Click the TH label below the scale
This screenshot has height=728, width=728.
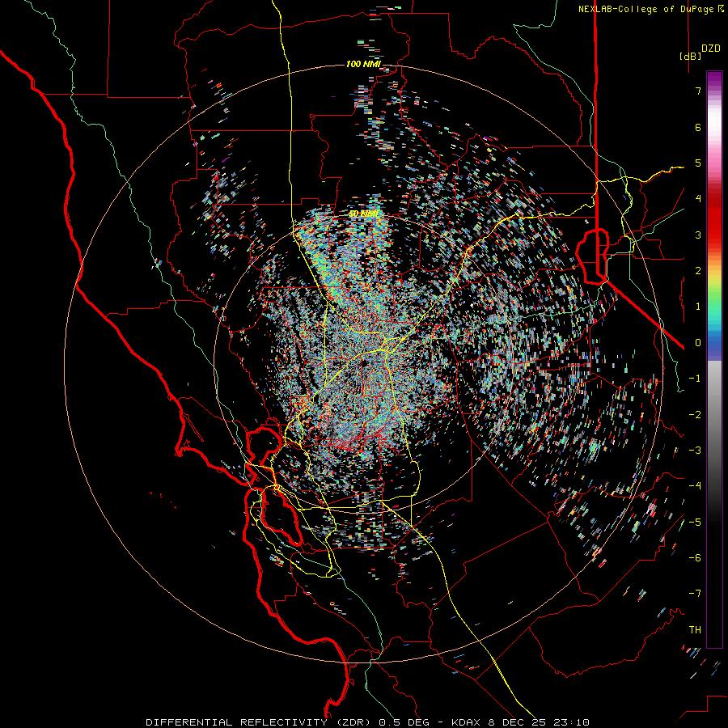click(695, 630)
